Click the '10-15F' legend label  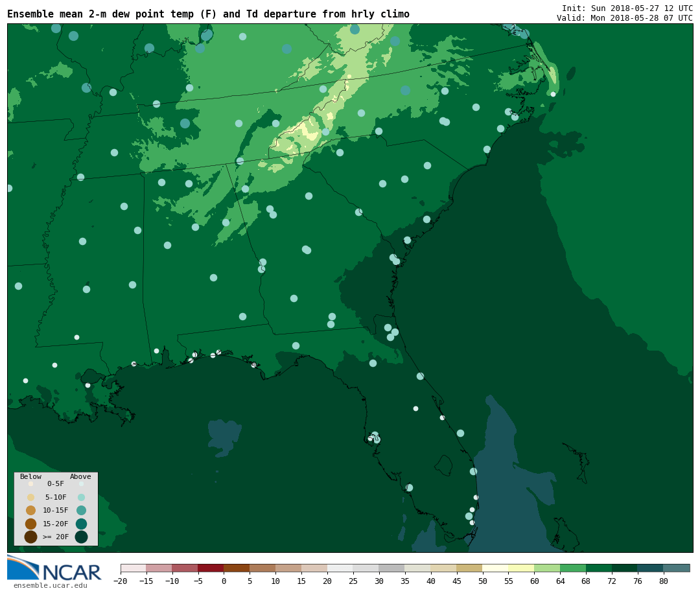(56, 510)
